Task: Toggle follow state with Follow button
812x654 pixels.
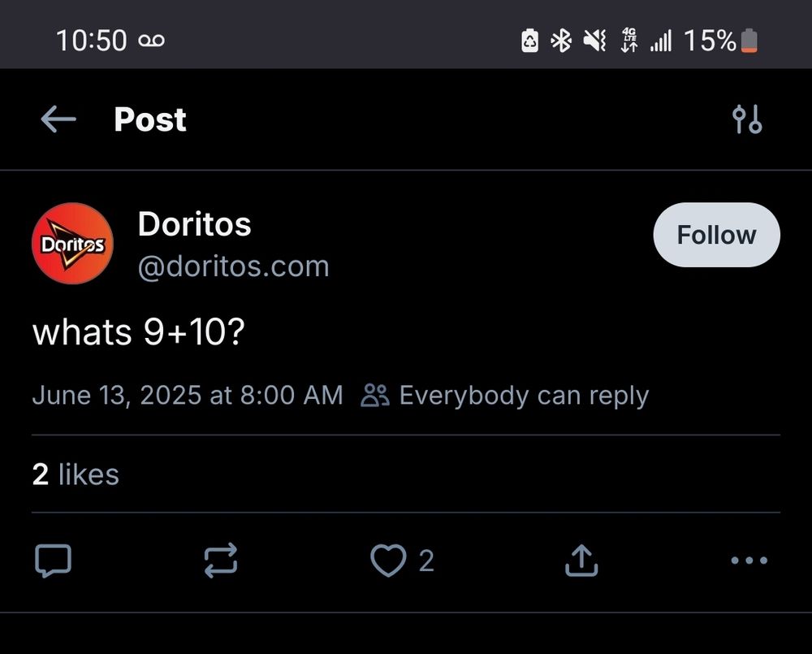Action: tap(715, 235)
